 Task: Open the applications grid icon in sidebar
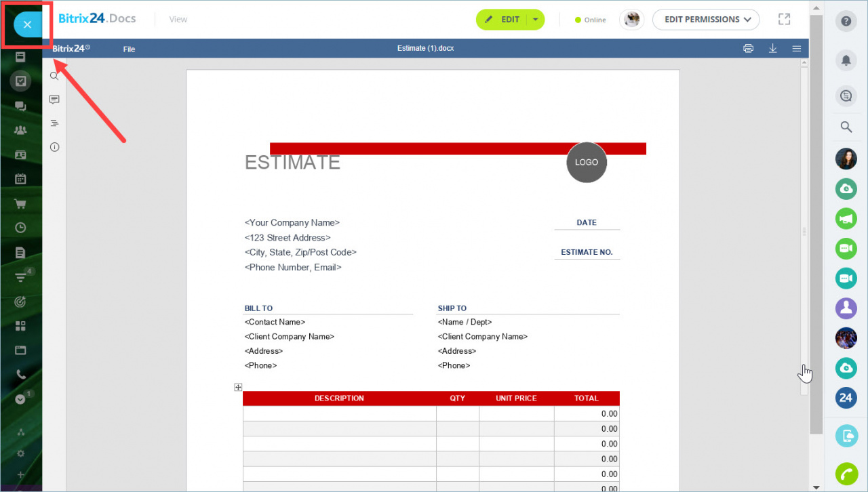[x=20, y=326]
